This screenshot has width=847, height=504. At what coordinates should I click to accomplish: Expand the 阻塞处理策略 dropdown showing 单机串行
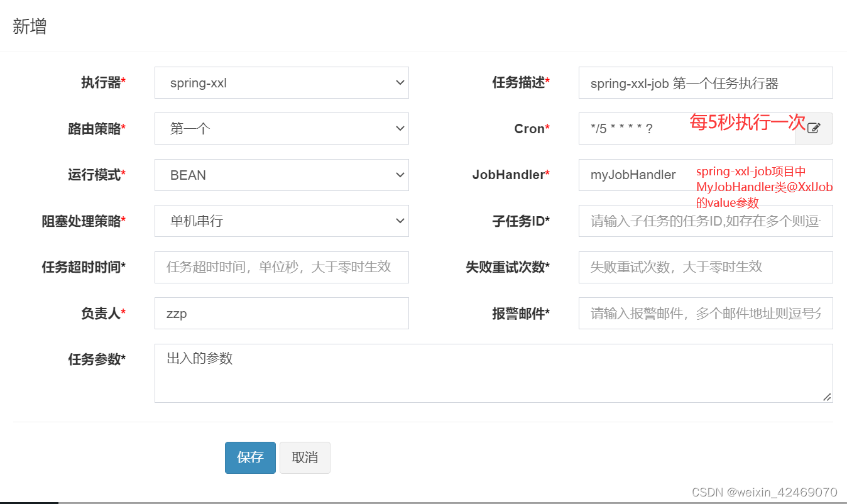(281, 221)
